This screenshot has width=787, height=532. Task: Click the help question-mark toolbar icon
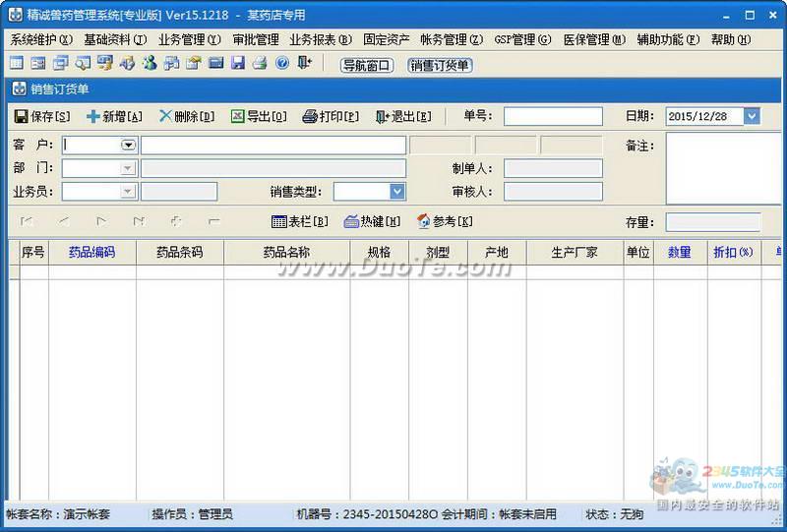point(282,63)
